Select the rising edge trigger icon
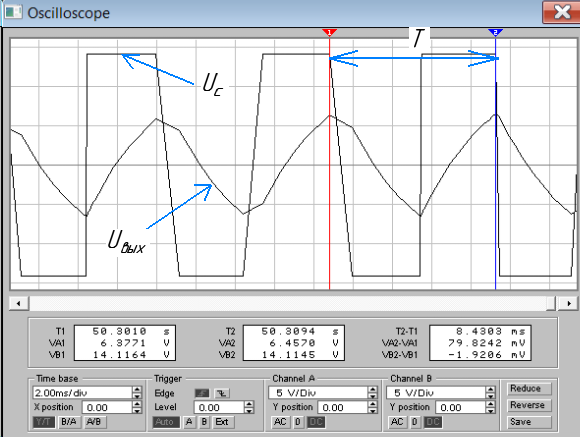Screen dimensions: 580x437 click(202, 393)
